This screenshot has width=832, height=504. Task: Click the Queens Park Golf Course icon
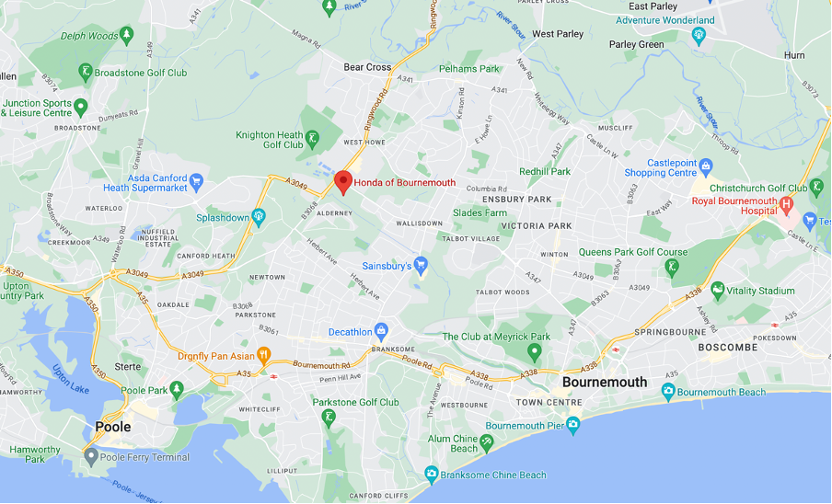(672, 268)
